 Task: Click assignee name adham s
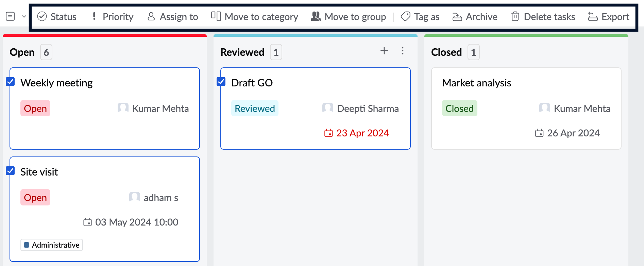[161, 198]
